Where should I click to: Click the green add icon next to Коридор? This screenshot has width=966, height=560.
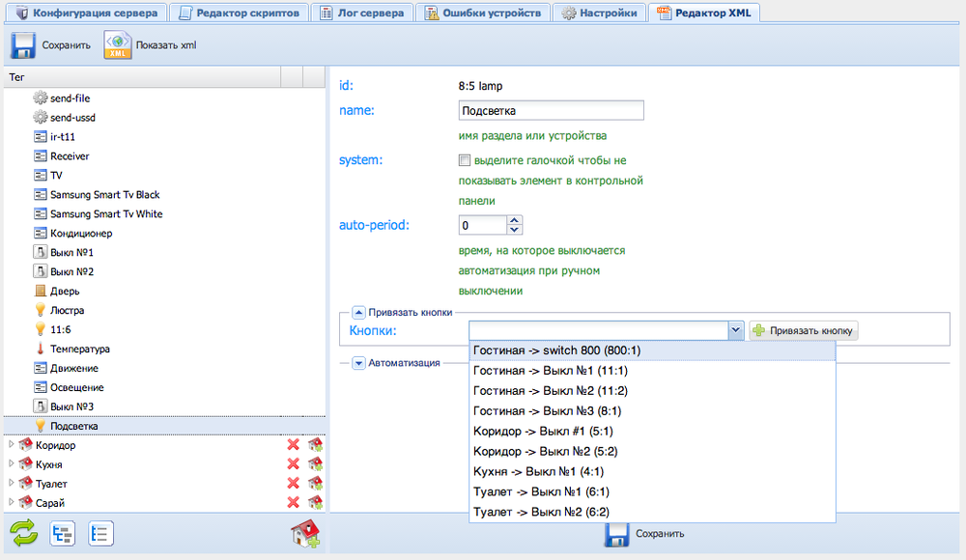(x=314, y=445)
